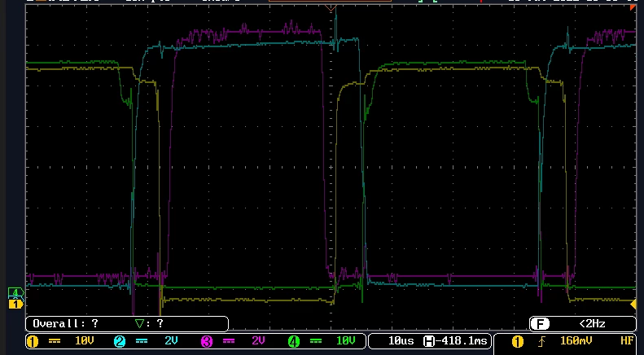Click channel 1 ground marker on left edge
The image size is (644, 355).
pyautogui.click(x=15, y=304)
